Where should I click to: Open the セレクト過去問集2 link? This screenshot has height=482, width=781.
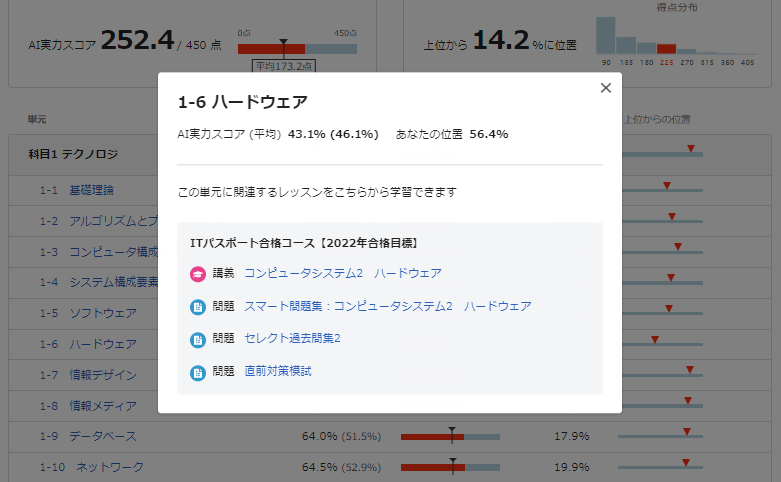coord(292,339)
